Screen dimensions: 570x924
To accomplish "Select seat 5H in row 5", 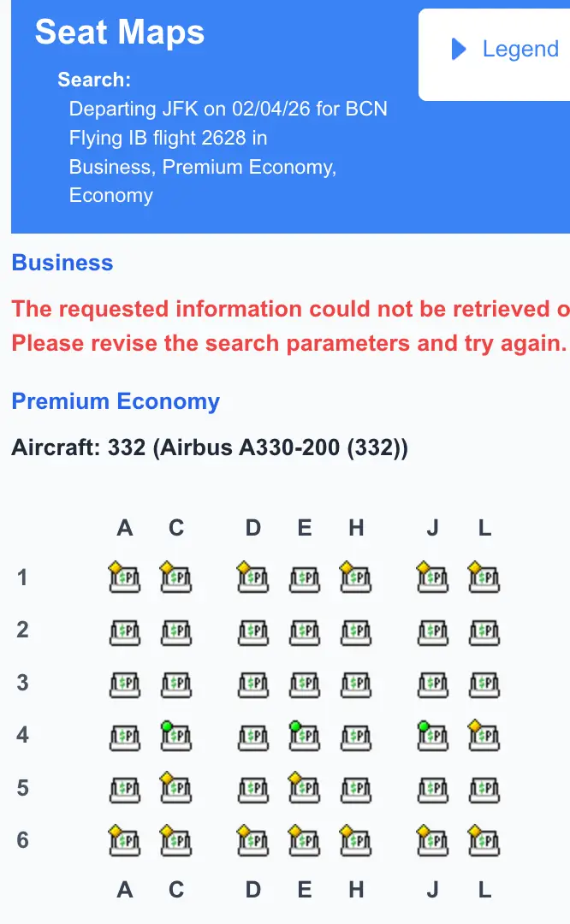I will (356, 788).
